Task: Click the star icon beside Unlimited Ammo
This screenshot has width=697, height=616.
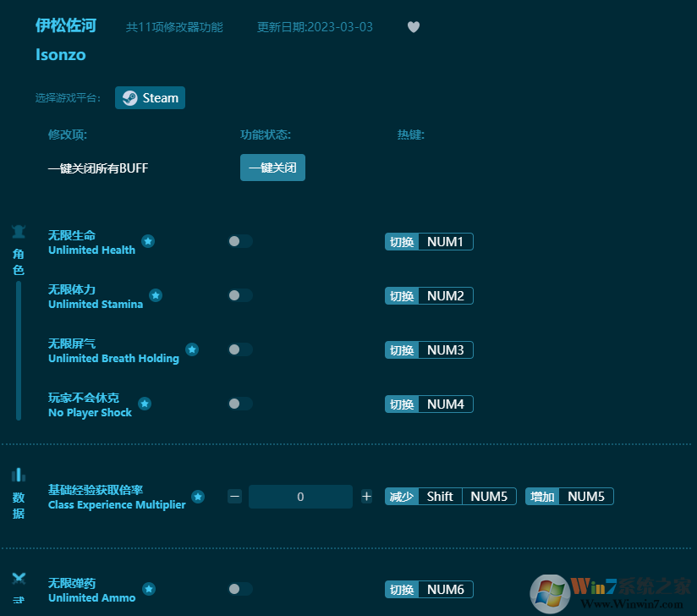Action: (149, 589)
